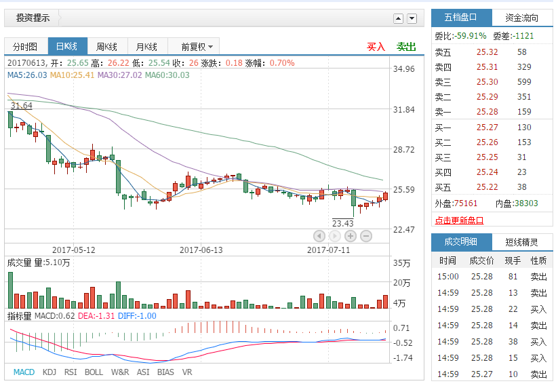Image resolution: width=558 pixels, height=392 pixels.
Task: Switch to the 分时图 chart tab
Action: [x=25, y=46]
